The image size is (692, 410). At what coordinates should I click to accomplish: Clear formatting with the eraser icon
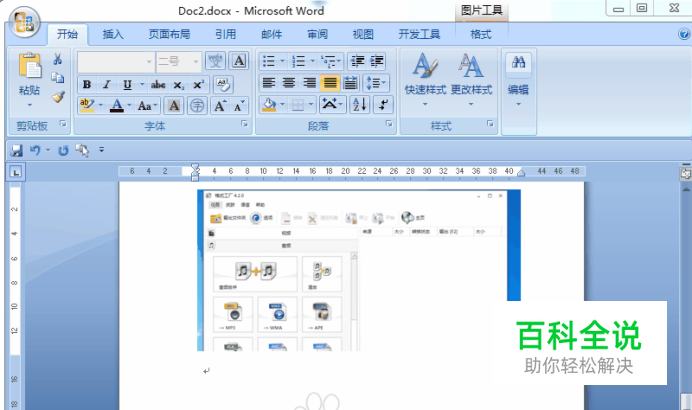click(x=223, y=85)
